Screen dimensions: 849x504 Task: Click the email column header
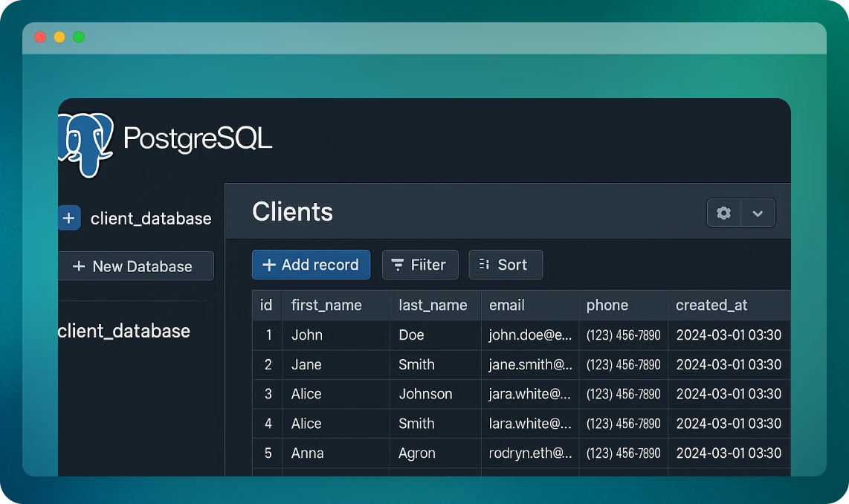pos(507,306)
